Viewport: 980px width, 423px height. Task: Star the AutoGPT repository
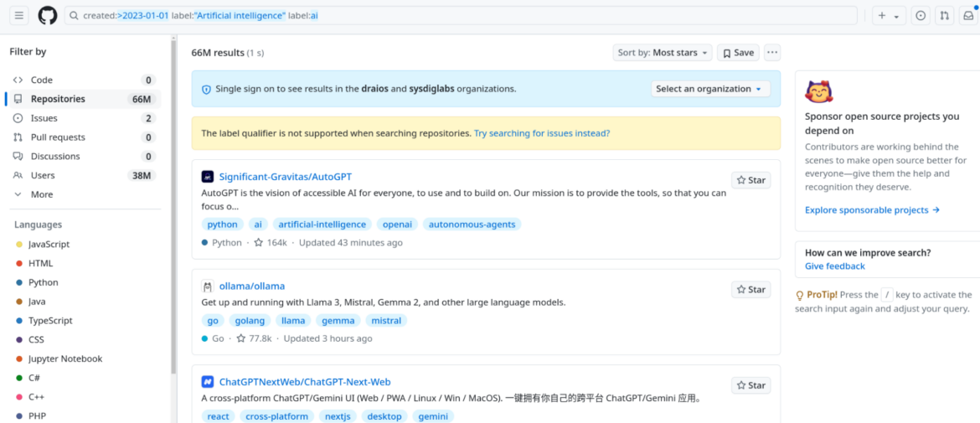click(750, 180)
